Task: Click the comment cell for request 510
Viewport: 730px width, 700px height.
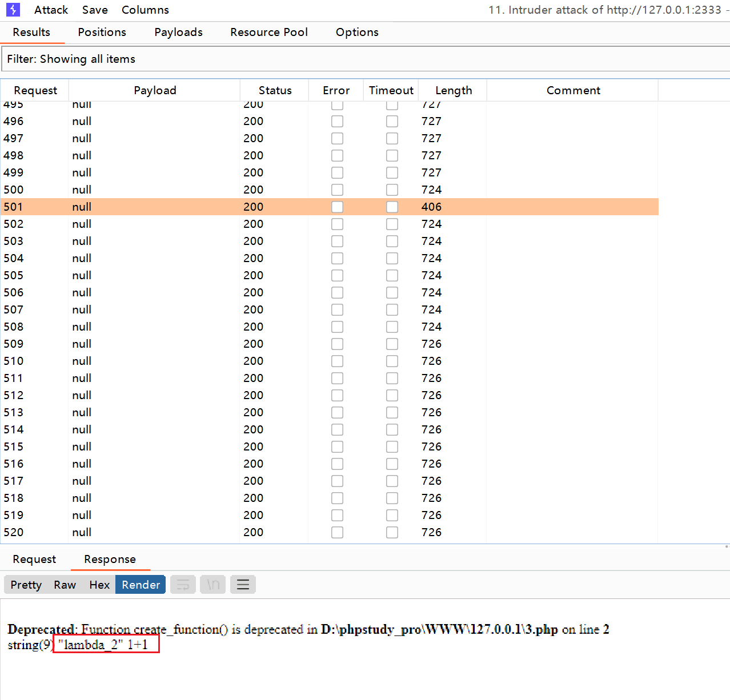Action: point(572,361)
